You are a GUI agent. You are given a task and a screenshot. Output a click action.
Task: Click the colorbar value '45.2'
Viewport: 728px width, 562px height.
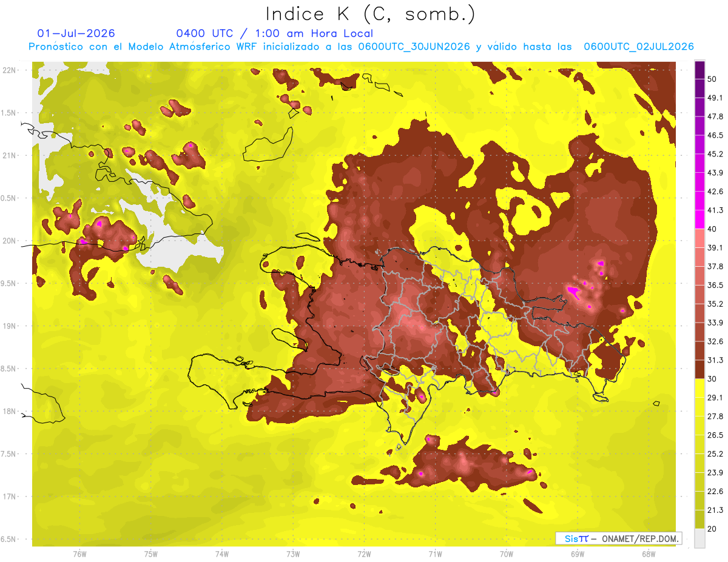point(715,154)
